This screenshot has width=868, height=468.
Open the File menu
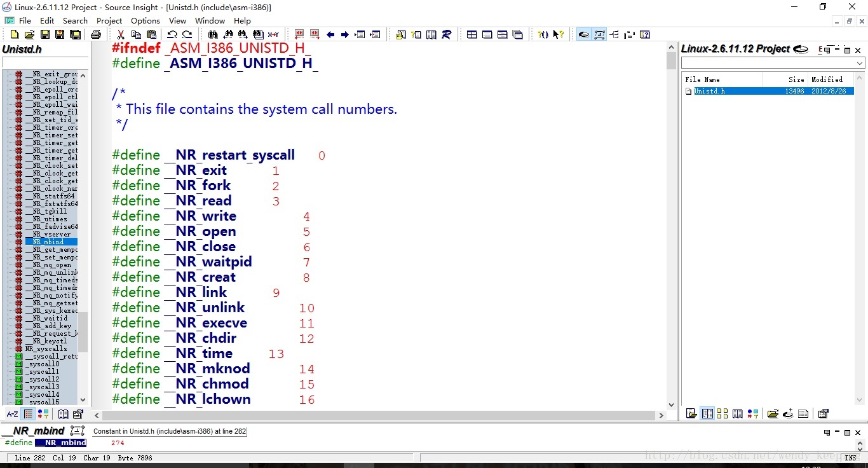click(25, 20)
